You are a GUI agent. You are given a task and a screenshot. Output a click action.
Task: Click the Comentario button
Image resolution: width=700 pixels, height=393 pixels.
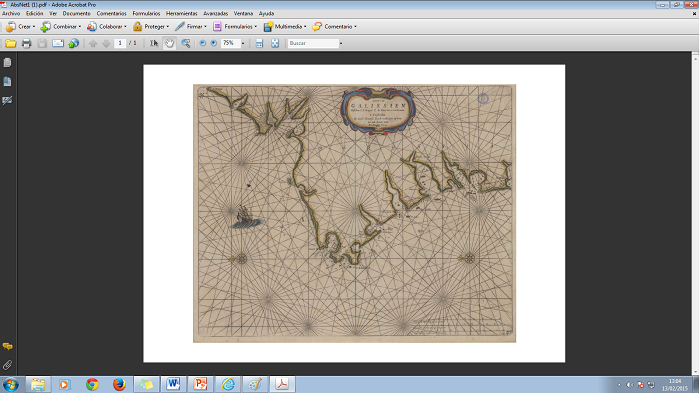coord(335,27)
